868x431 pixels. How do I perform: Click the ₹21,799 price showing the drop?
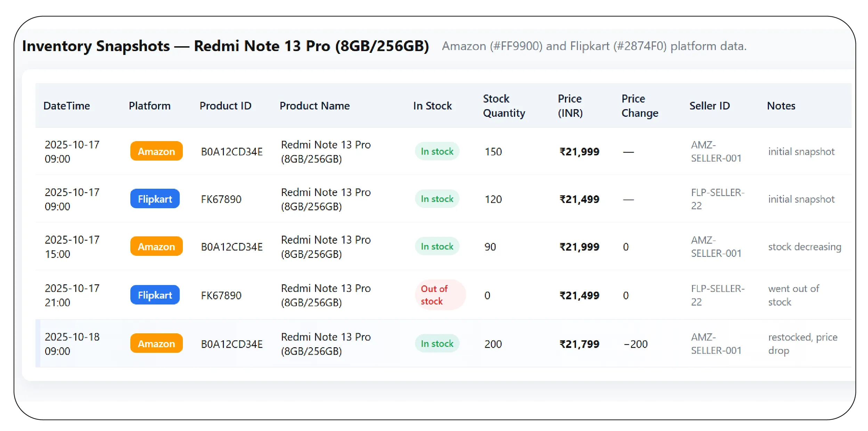578,343
